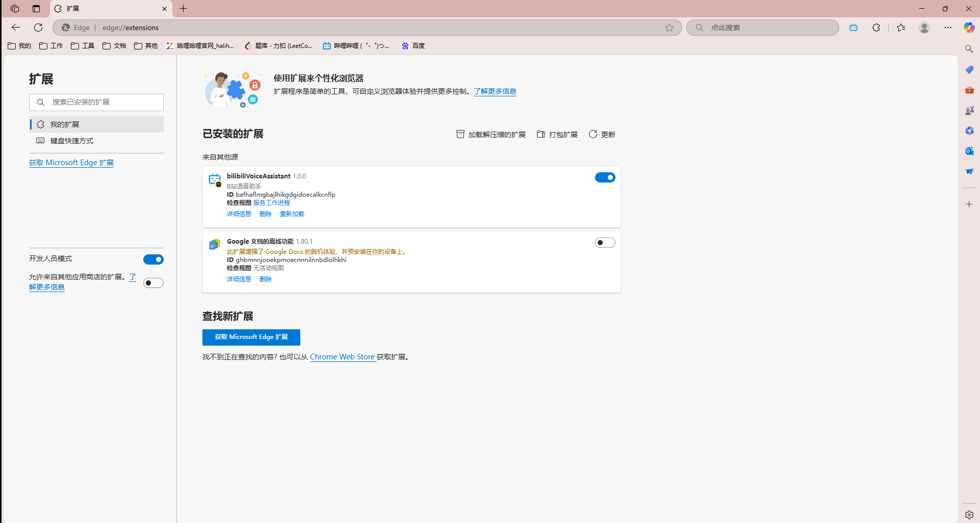Click the edge://extensions address bar

click(x=367, y=28)
